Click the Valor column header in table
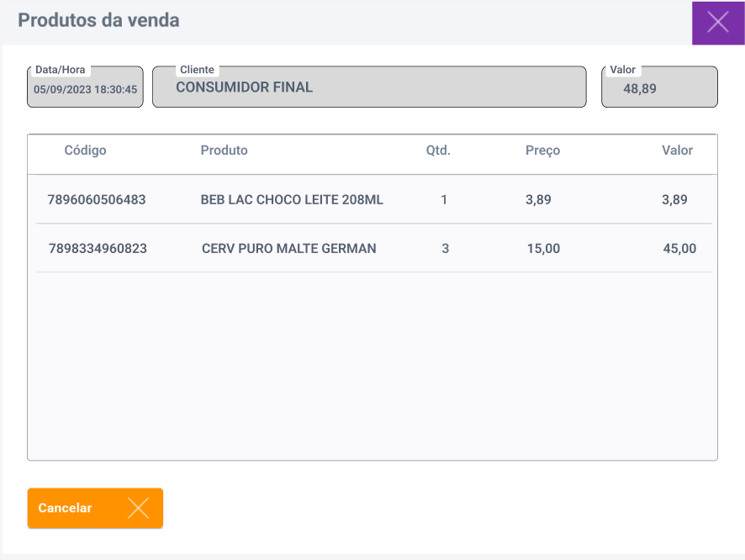This screenshot has height=560, width=745. [x=677, y=151]
